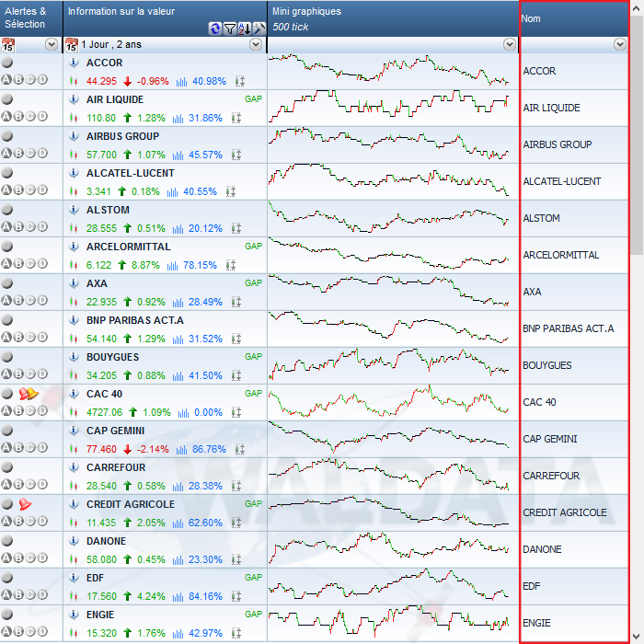This screenshot has width=644, height=644.
Task: Click range icon after ACCOR 40.98%
Action: pyautogui.click(x=240, y=81)
